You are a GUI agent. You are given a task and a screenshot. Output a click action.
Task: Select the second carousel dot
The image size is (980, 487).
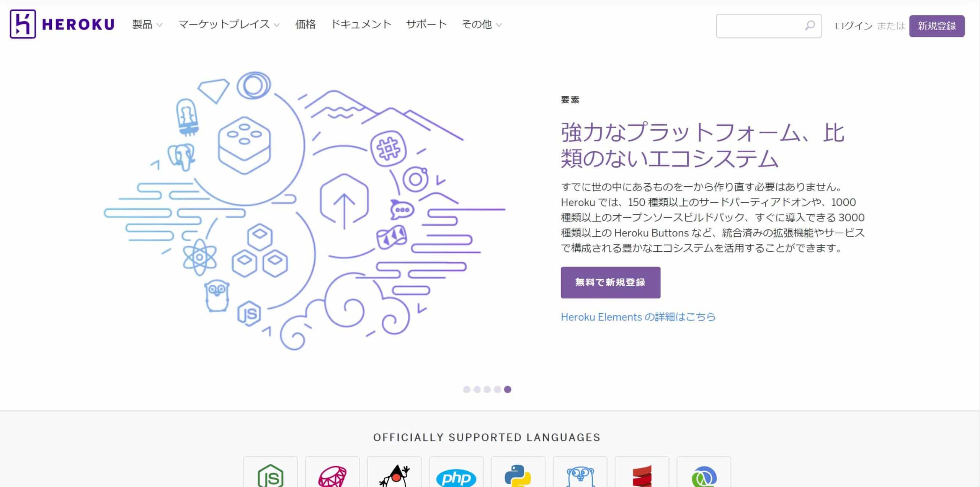[x=477, y=389]
